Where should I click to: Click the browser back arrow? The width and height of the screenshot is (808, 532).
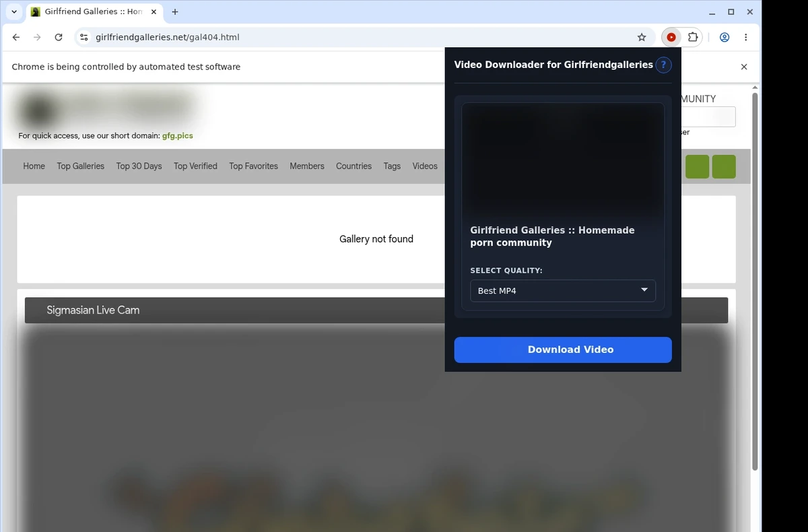click(16, 38)
